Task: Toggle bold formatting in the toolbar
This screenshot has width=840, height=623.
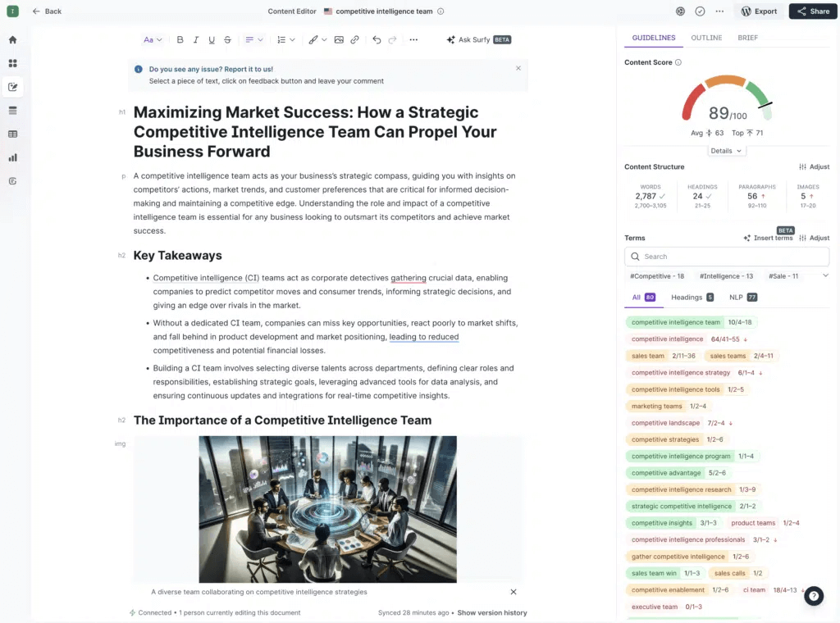Action: (x=180, y=39)
